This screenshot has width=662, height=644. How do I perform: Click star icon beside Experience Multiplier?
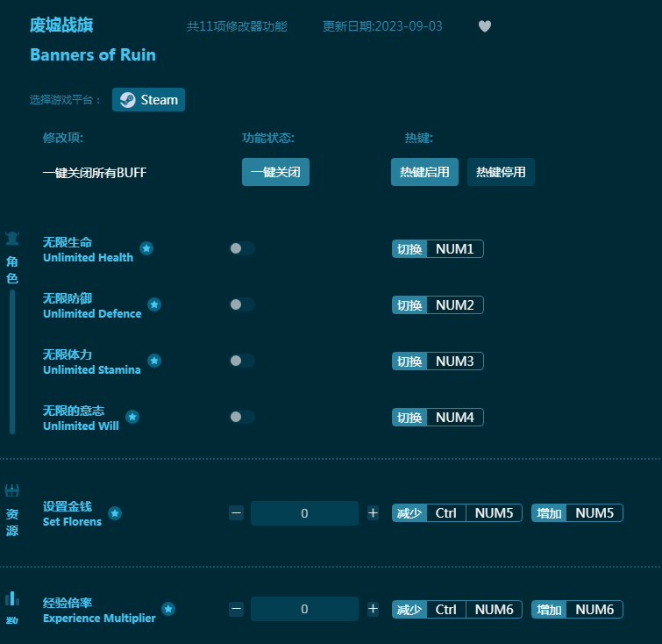pos(168,609)
